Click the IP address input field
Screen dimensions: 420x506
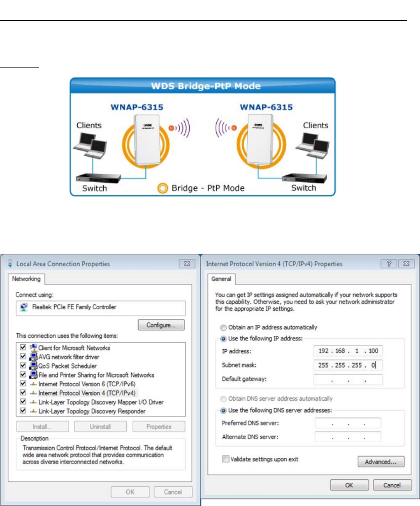coord(348,351)
